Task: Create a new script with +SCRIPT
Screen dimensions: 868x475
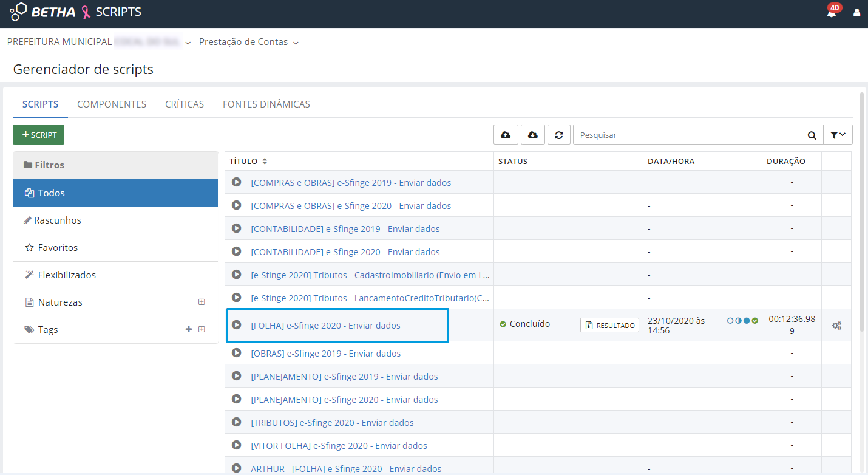Action: 38,135
